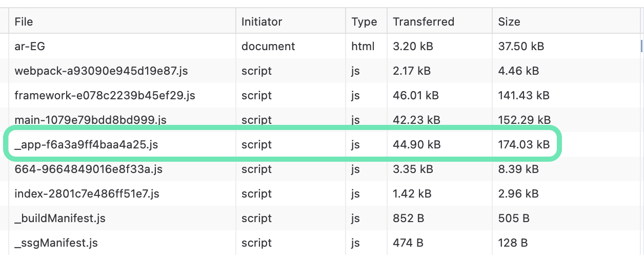
Task: Select the framework-e078c2239b45ef29.js file row
Action: click(105, 95)
